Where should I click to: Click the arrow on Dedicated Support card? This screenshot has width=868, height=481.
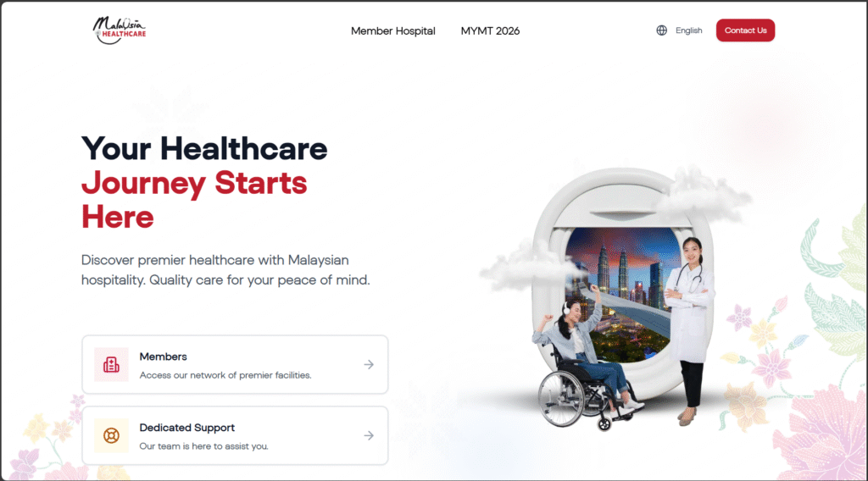[x=369, y=435]
